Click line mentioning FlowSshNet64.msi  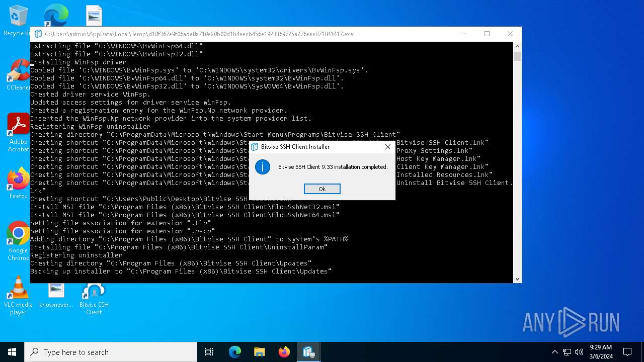coord(185,215)
